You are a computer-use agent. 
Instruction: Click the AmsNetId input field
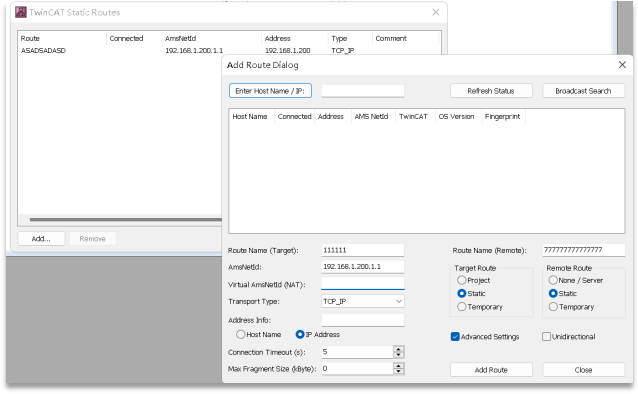pos(363,267)
